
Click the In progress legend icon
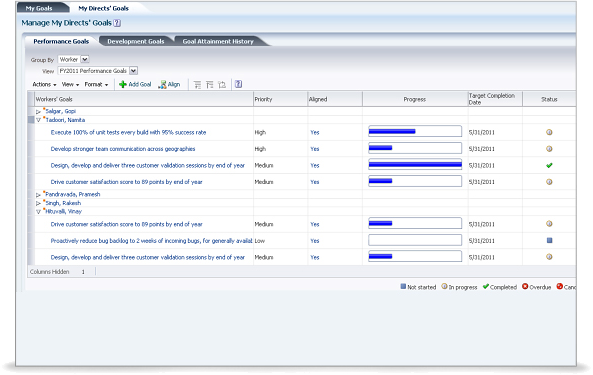[x=444, y=287]
